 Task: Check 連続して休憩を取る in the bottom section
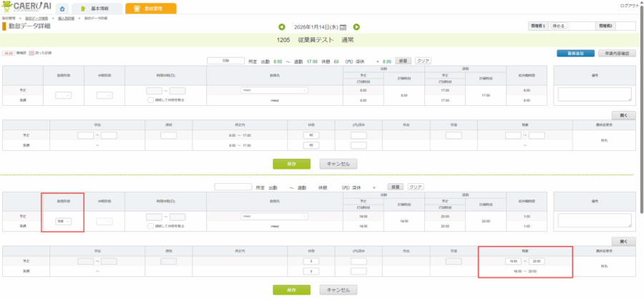[150, 225]
